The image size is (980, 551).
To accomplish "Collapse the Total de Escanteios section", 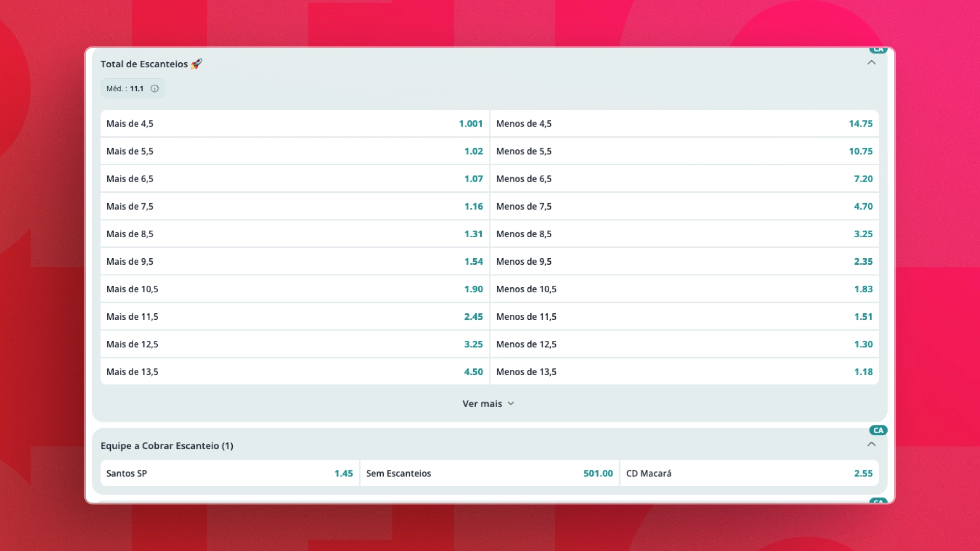I will pyautogui.click(x=871, y=63).
